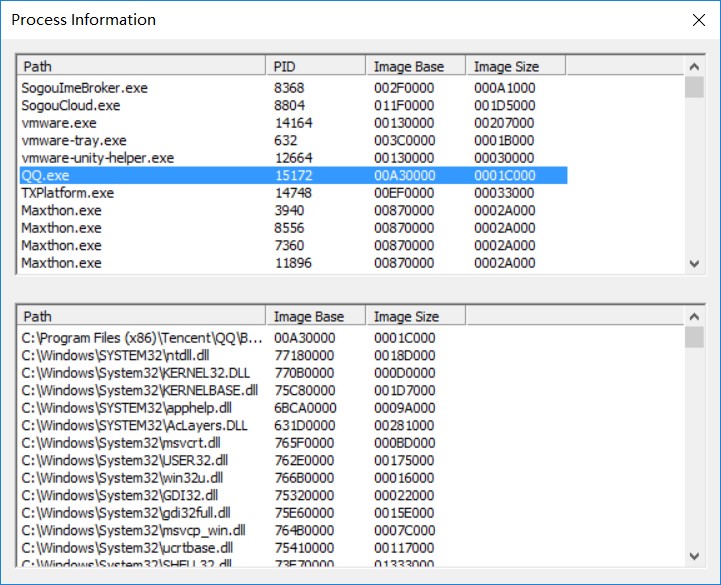Select the gdi32full.dll module
Image resolution: width=721 pixels, height=585 pixels.
coord(242,513)
